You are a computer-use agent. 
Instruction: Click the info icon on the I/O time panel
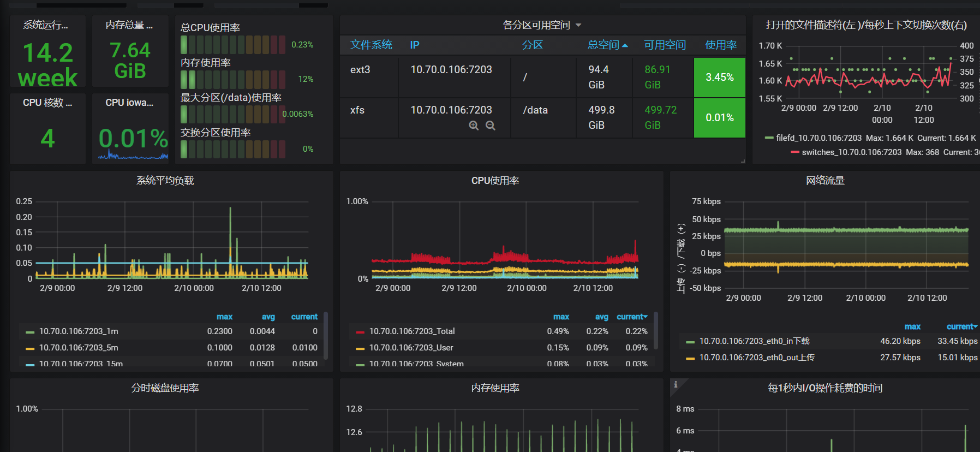pos(676,384)
